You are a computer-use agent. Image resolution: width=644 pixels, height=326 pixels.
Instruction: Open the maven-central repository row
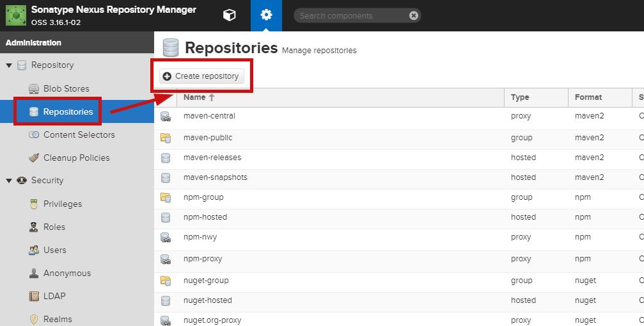click(399, 117)
